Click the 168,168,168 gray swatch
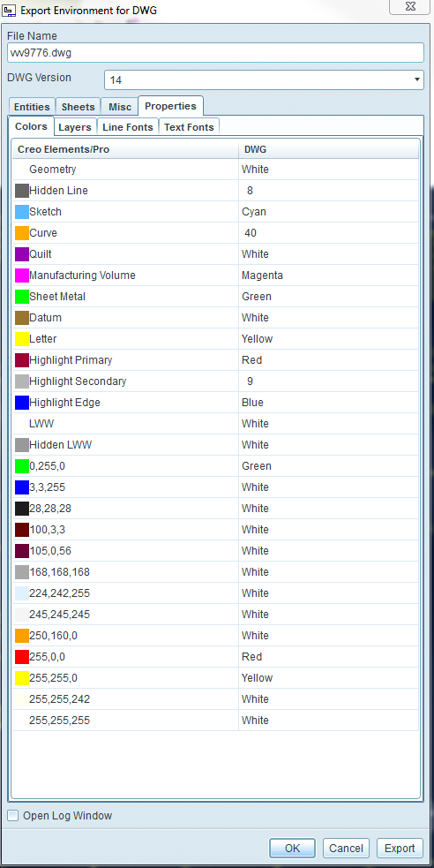Viewport: 434px width, 868px height. [22, 572]
